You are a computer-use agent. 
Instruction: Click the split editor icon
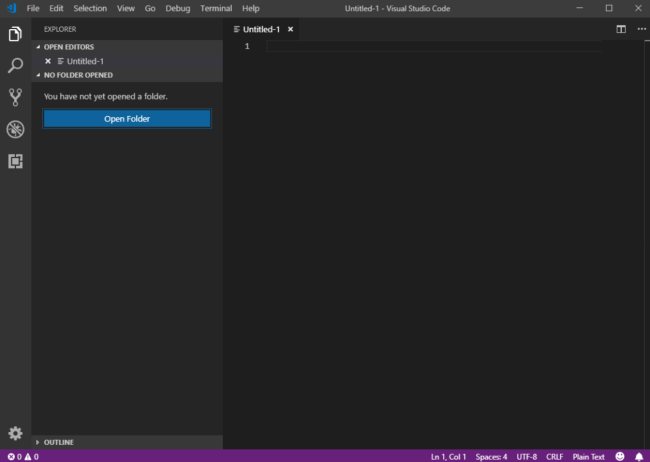click(621, 29)
